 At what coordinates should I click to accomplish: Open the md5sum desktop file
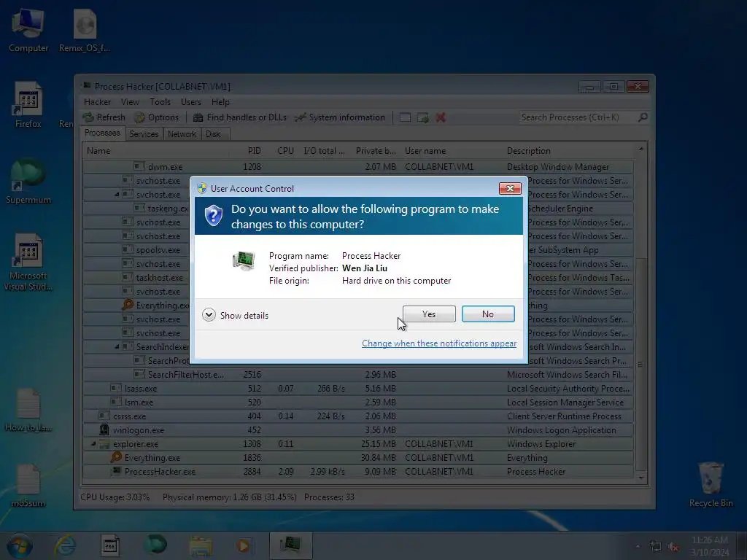pos(28,486)
